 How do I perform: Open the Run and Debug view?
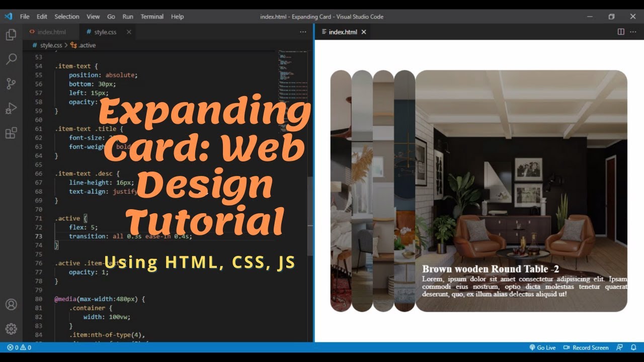coord(11,109)
